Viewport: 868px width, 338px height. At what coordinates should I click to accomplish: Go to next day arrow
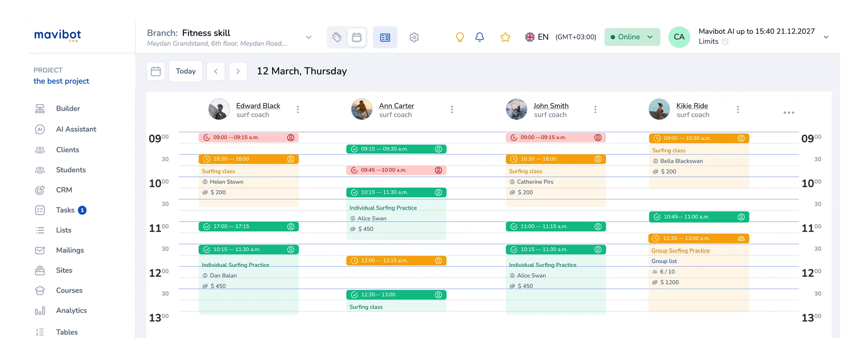pos(238,71)
